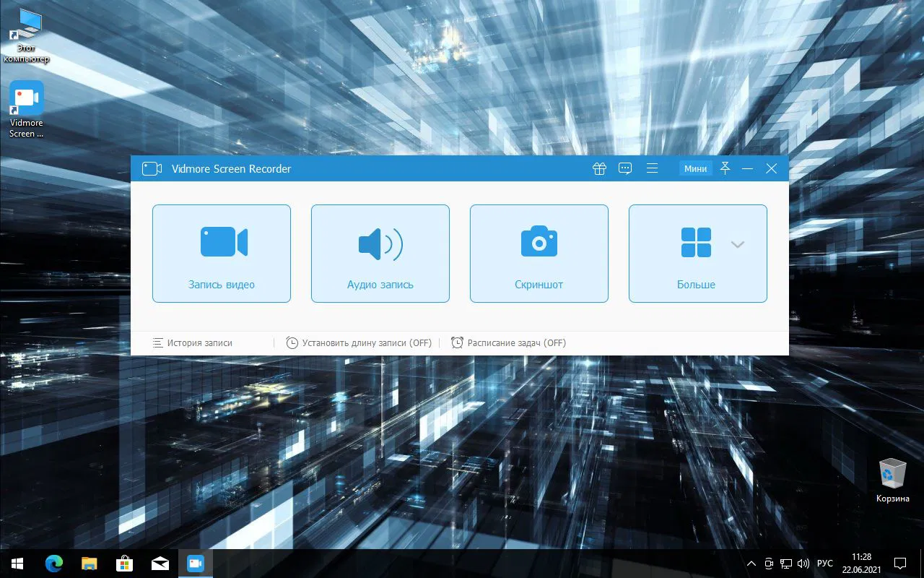Image resolution: width=924 pixels, height=578 pixels.
Task: Open Microsoft Store from the taskbar
Action: pyautogui.click(x=125, y=564)
